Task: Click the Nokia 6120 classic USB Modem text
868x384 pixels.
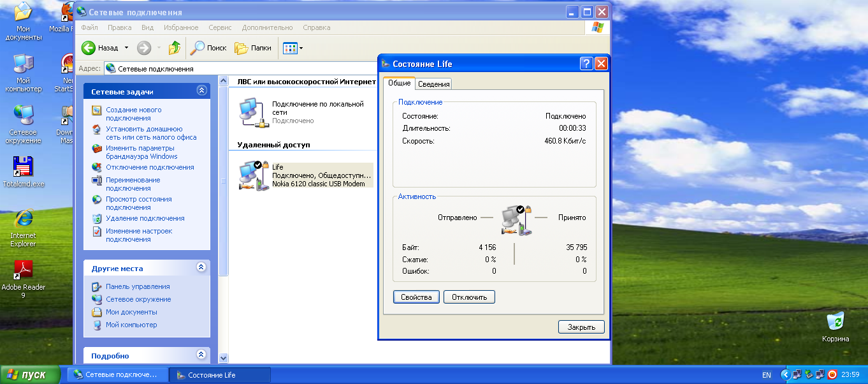Action: [319, 184]
